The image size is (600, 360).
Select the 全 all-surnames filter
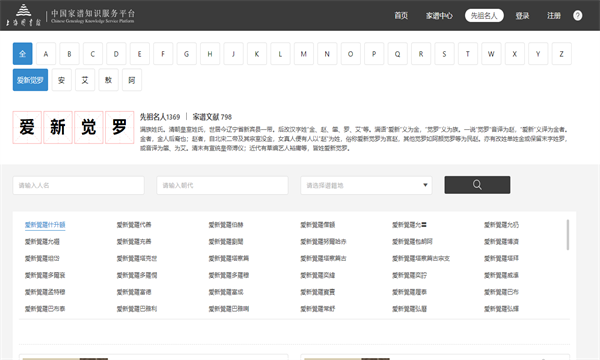[23, 54]
